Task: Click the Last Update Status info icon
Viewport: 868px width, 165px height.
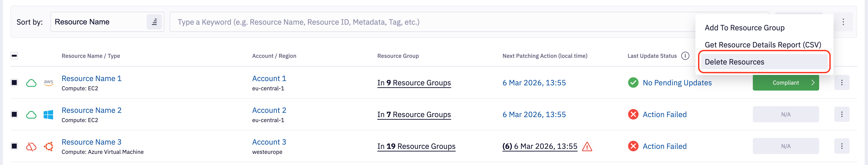Action: pyautogui.click(x=685, y=56)
